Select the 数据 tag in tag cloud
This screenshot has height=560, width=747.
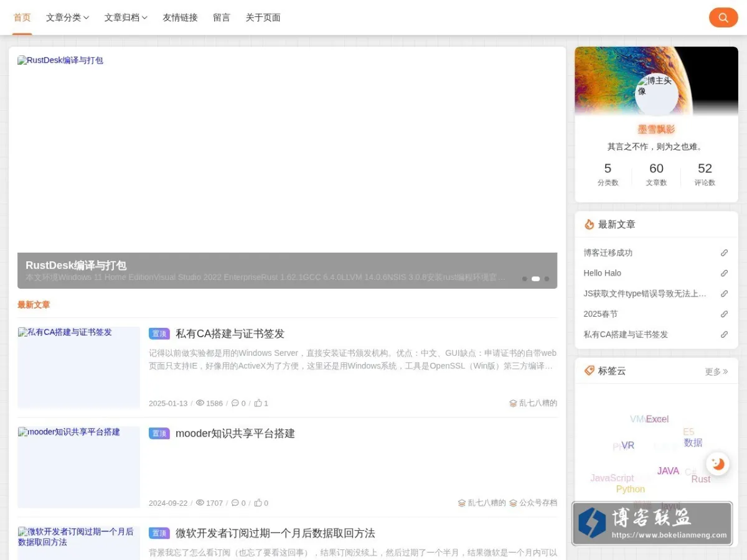(x=693, y=443)
